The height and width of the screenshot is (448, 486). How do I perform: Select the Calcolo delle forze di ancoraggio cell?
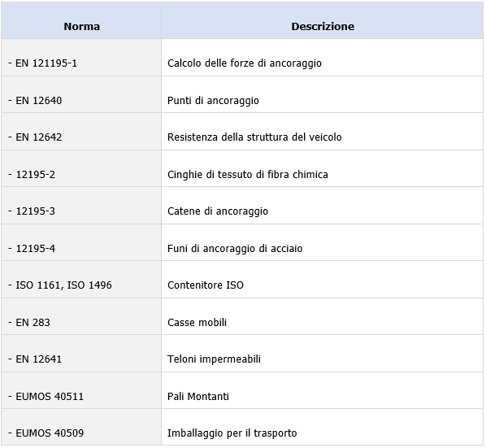click(323, 58)
